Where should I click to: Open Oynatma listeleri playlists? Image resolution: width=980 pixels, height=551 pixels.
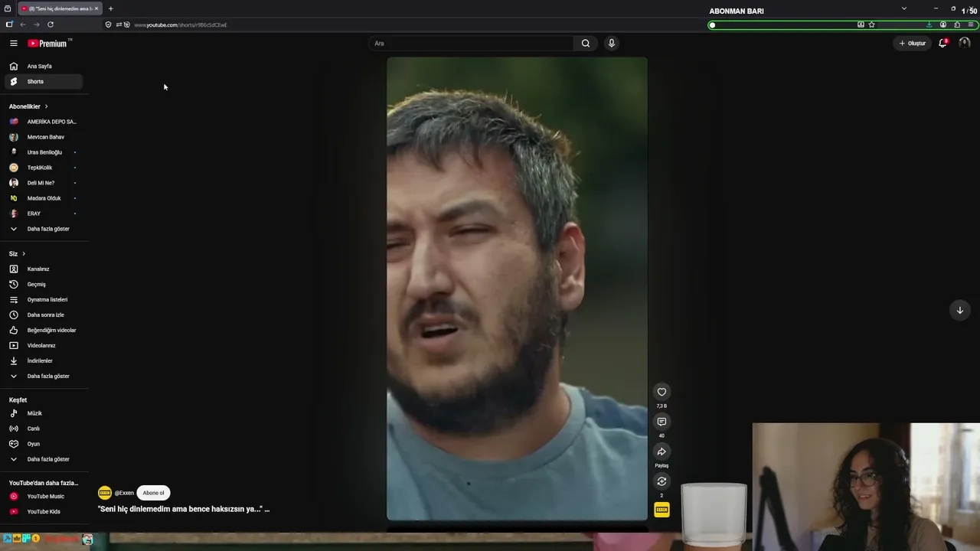point(43,300)
